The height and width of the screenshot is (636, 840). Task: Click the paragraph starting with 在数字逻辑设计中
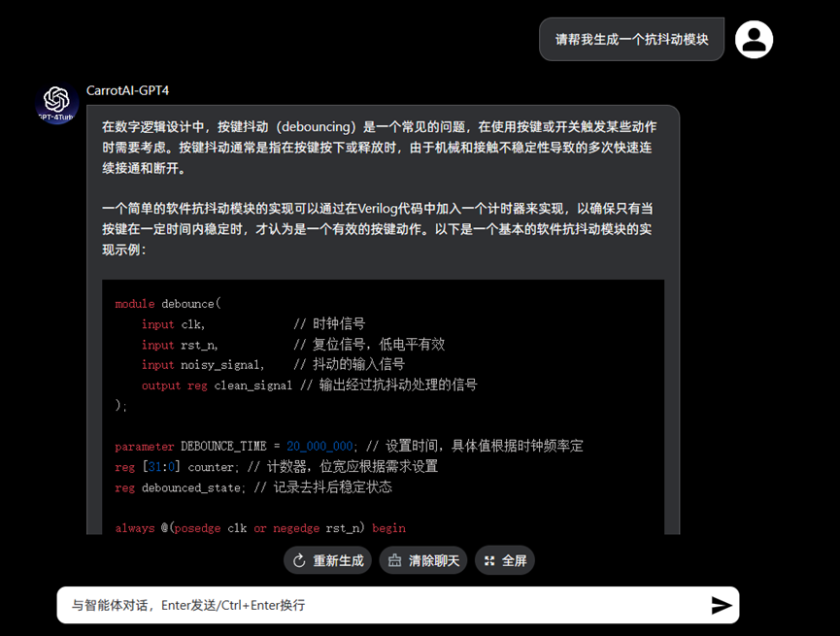[379, 147]
